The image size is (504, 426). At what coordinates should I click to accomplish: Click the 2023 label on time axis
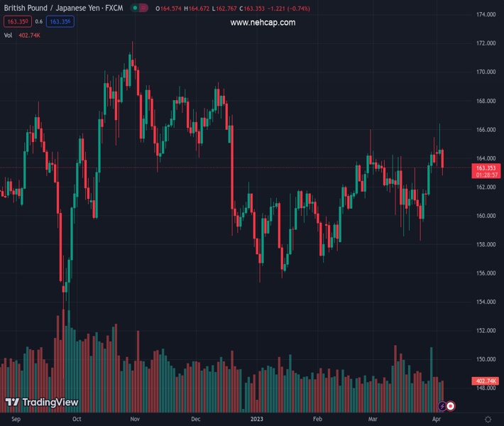pos(256,420)
